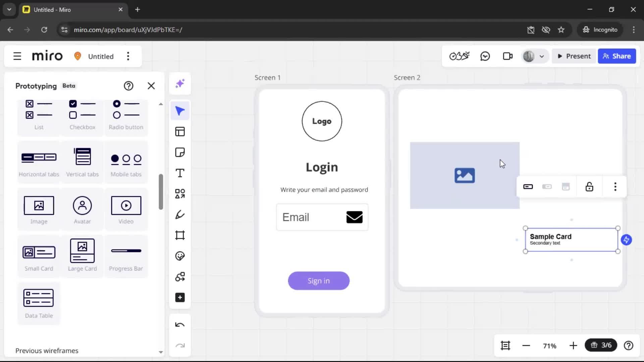Toggle lock on selected card
The image size is (644, 362).
[589, 187]
